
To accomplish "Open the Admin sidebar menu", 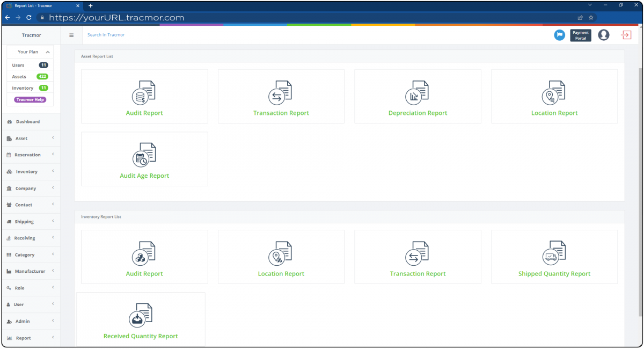I will click(31, 322).
